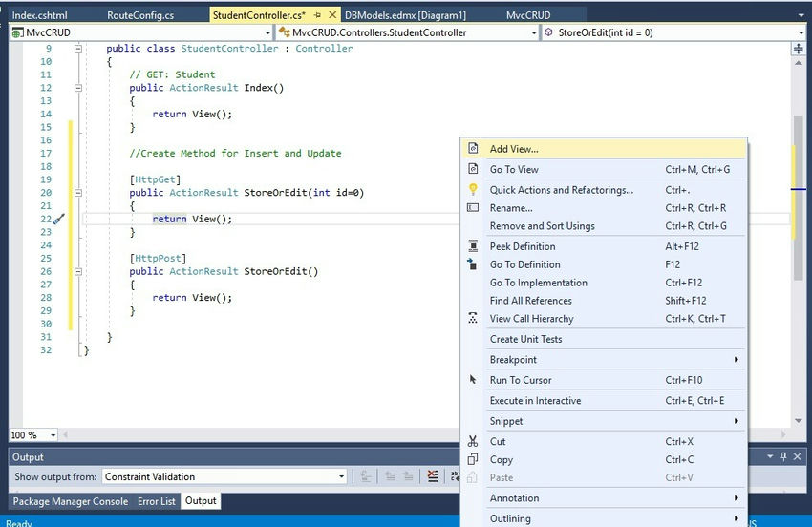812x527 pixels.
Task: Click the Cut scissors icon
Action: pyautogui.click(x=473, y=441)
